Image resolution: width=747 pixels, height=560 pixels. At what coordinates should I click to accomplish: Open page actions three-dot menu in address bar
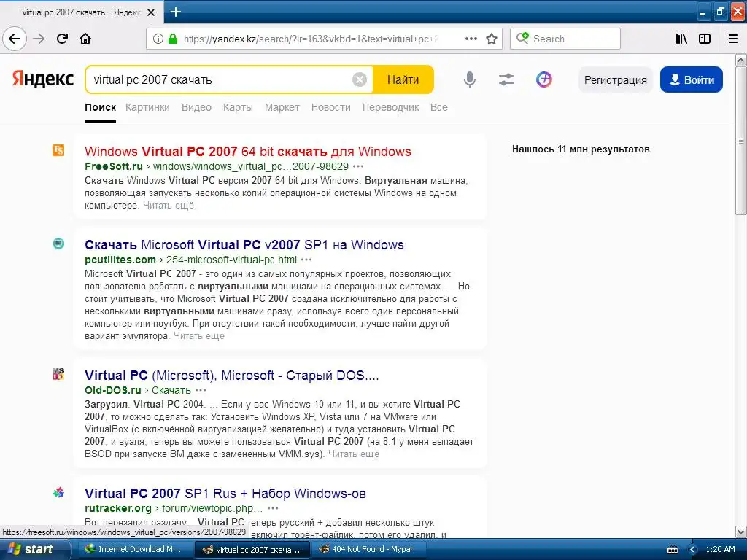[471, 39]
